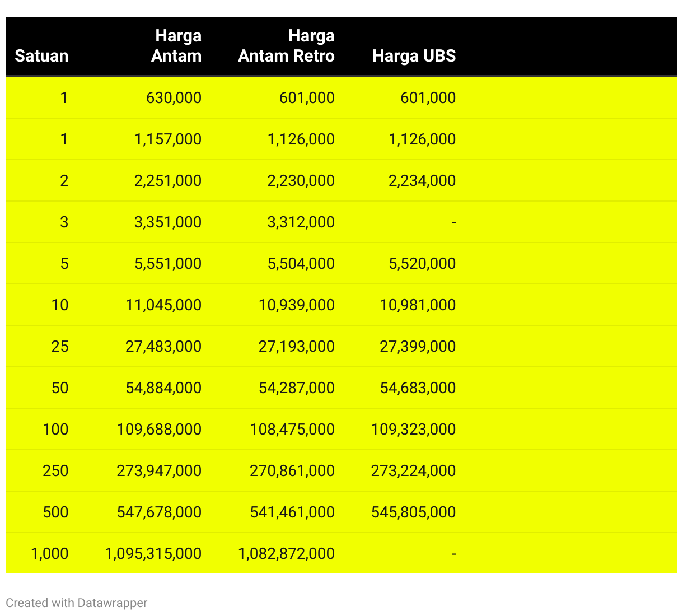Select the Harga Antam value 630,000
The height and width of the screenshot is (616, 683).
click(x=174, y=98)
